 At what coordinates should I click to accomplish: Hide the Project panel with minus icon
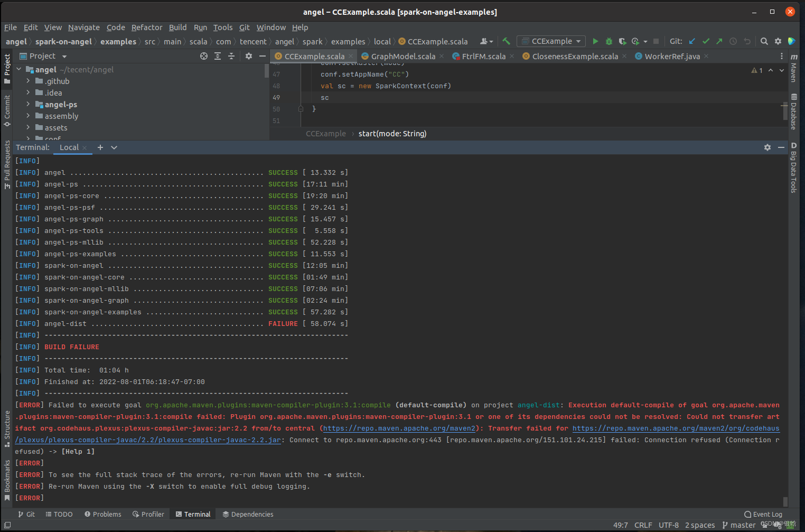(x=263, y=56)
